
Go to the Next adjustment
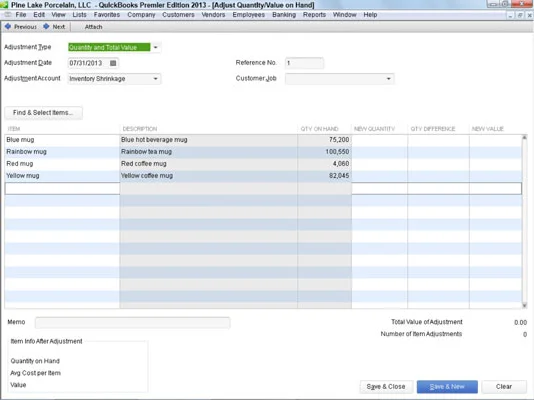point(54,27)
